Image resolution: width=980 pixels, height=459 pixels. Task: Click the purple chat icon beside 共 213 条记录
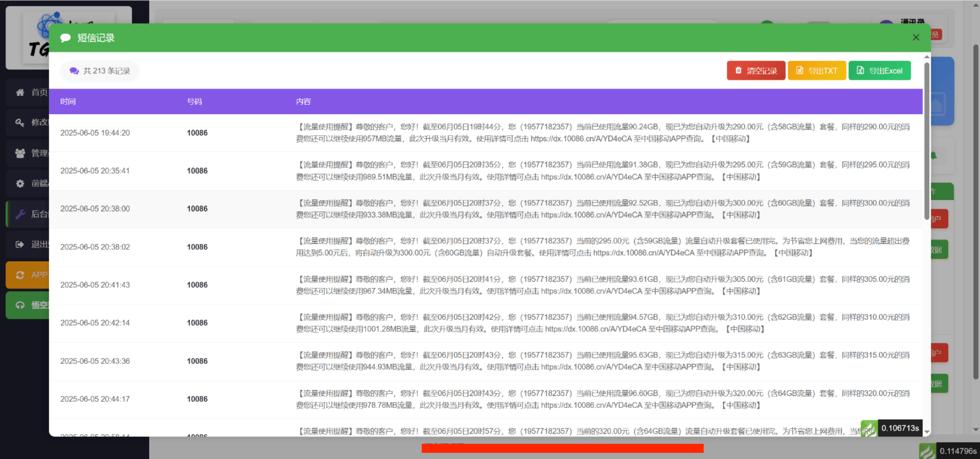74,71
